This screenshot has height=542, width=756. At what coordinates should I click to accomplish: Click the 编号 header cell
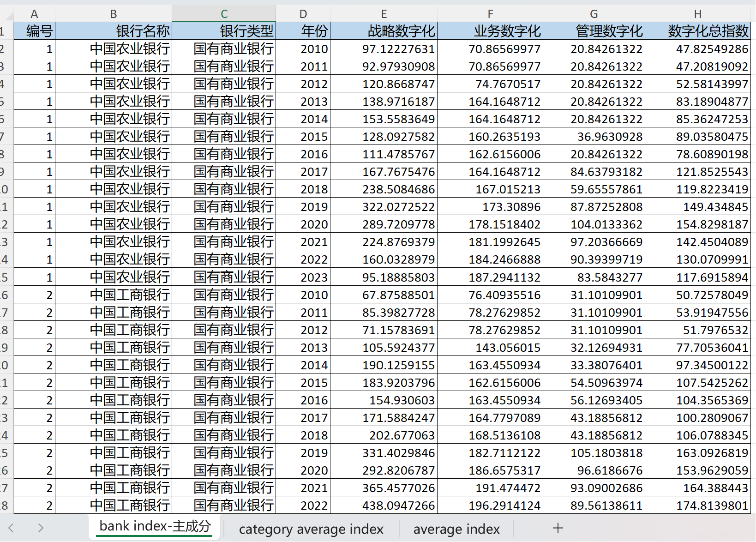(34, 31)
